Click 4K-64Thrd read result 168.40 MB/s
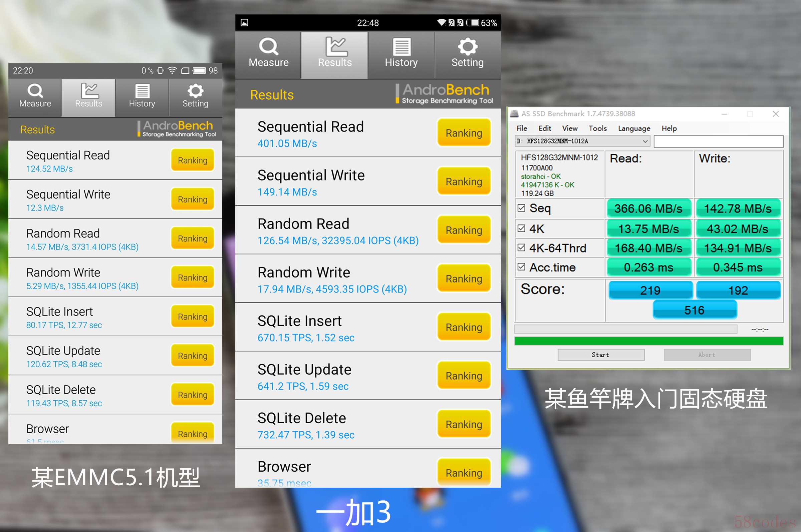This screenshot has height=532, width=801. (648, 248)
